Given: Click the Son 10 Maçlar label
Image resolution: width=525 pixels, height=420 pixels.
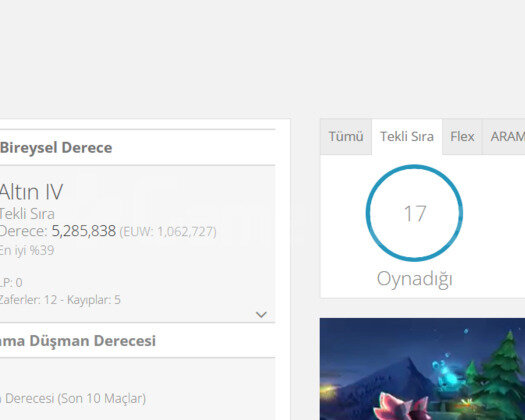Looking at the screenshot, I should 102,399.
